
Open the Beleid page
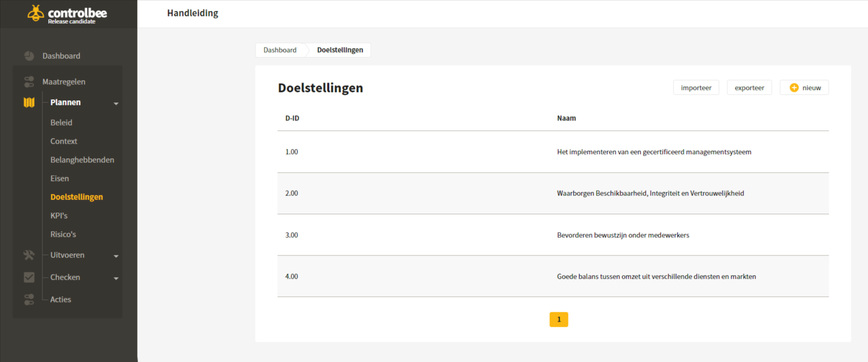tap(61, 123)
